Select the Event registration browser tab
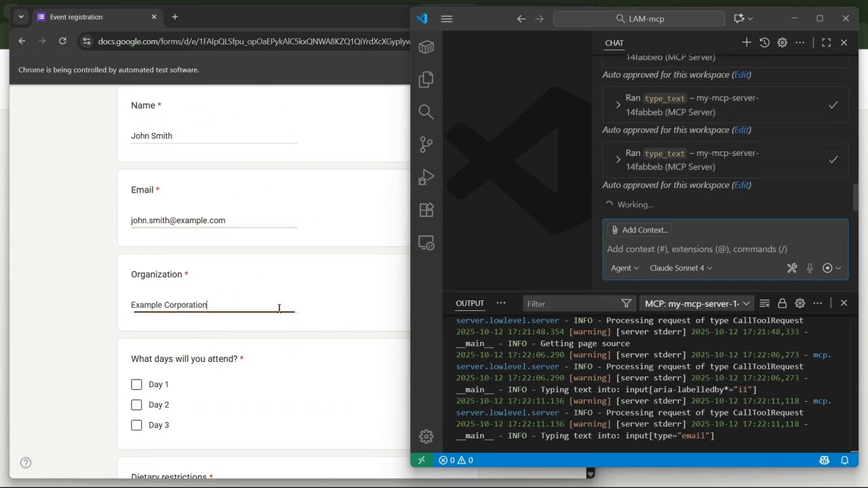Screen dimensions: 868x488 (97, 17)
